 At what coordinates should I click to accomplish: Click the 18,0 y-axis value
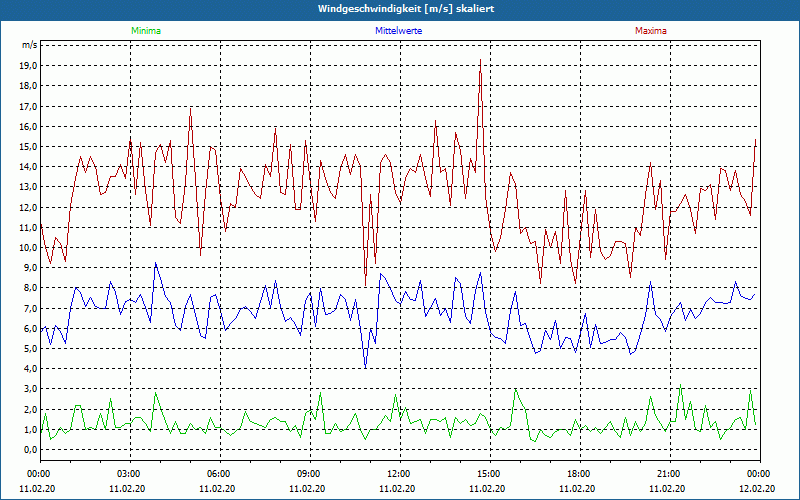coord(29,86)
